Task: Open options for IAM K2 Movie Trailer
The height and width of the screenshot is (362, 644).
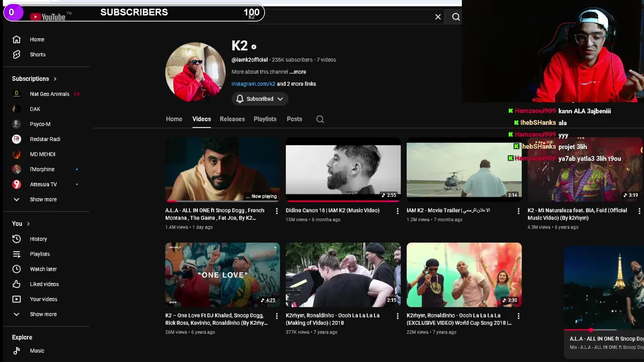Action: point(518,211)
